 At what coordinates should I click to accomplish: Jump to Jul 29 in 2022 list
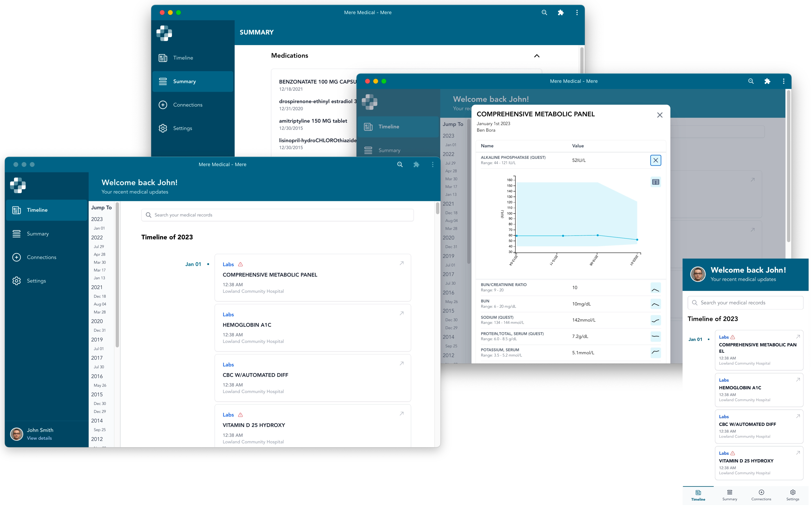99,246
